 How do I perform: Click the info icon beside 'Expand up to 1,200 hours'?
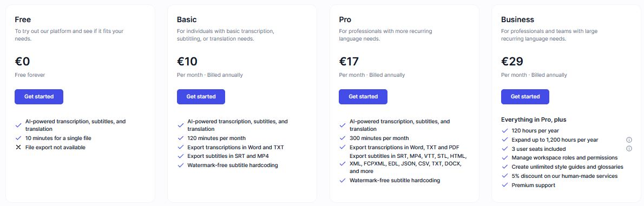point(629,140)
